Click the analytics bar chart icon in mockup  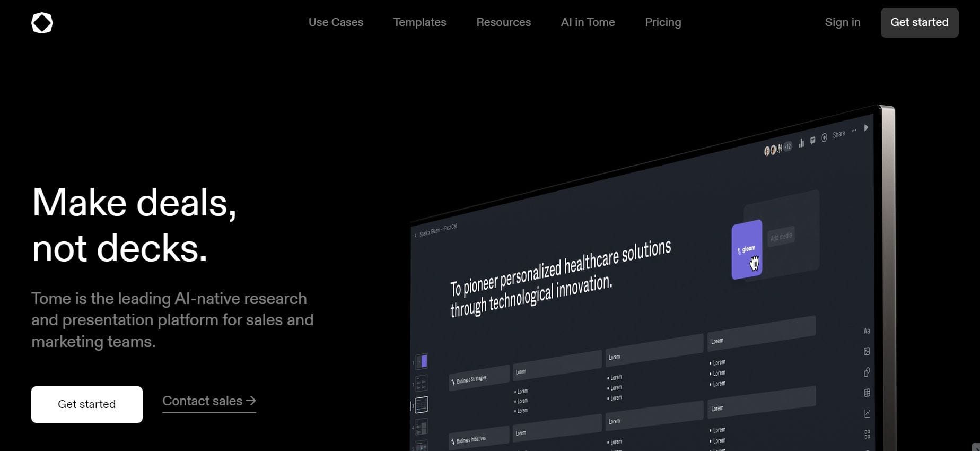(x=801, y=143)
